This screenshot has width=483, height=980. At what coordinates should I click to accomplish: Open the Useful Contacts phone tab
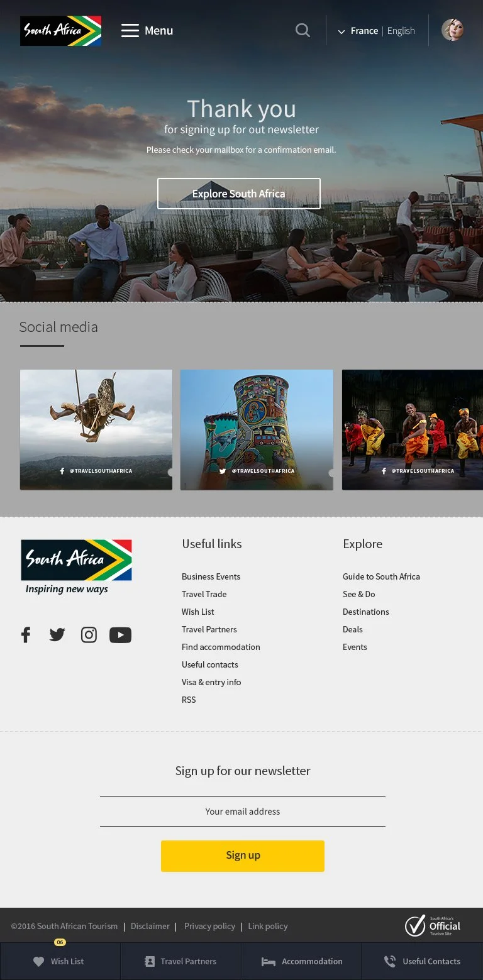[x=423, y=961]
